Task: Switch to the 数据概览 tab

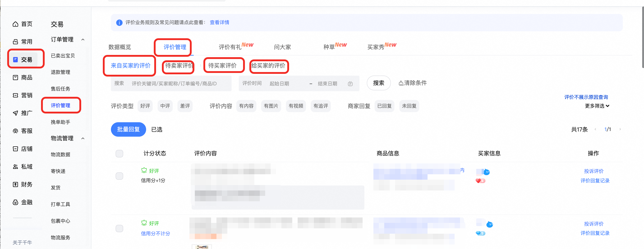Action: click(120, 47)
